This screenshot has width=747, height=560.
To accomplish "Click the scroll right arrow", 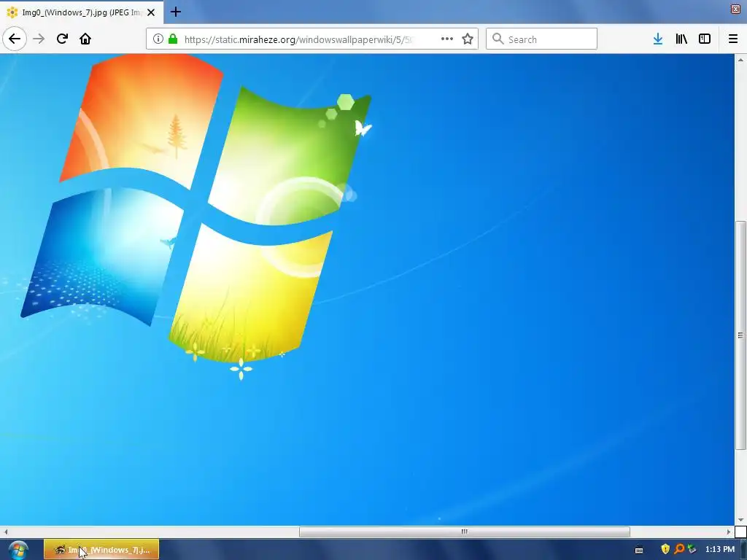I will point(729,532).
